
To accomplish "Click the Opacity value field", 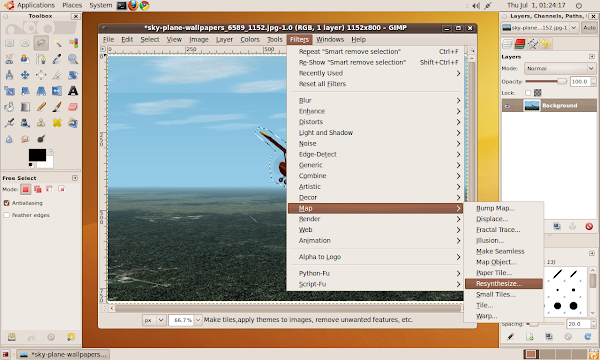I will [580, 81].
